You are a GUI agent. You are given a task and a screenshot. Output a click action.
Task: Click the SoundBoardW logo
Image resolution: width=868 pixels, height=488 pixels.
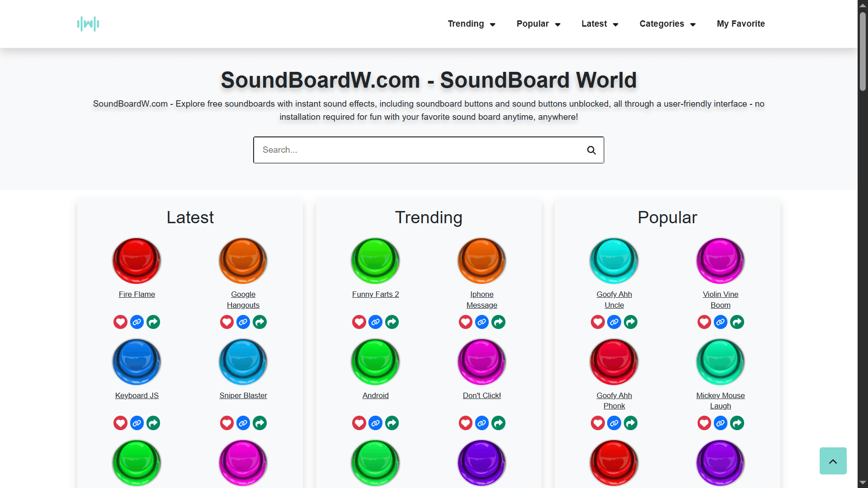click(88, 23)
